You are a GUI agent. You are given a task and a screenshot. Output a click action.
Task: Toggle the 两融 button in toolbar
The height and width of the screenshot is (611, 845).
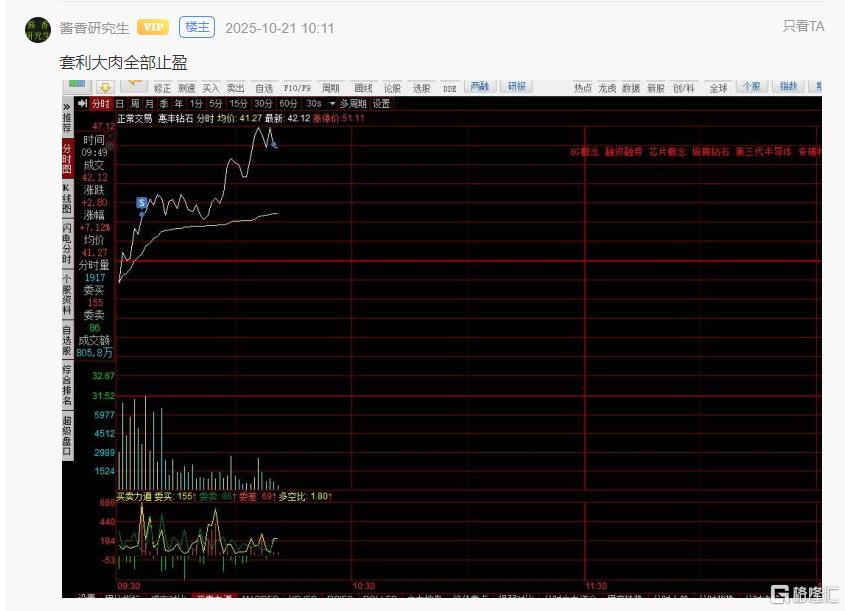point(480,87)
